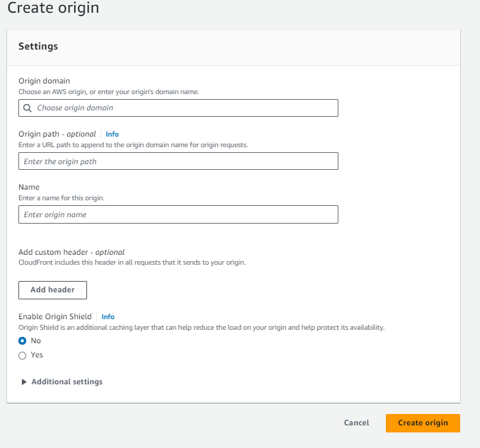Image resolution: width=480 pixels, height=448 pixels.
Task: Click the Add header button
Action: (x=52, y=289)
